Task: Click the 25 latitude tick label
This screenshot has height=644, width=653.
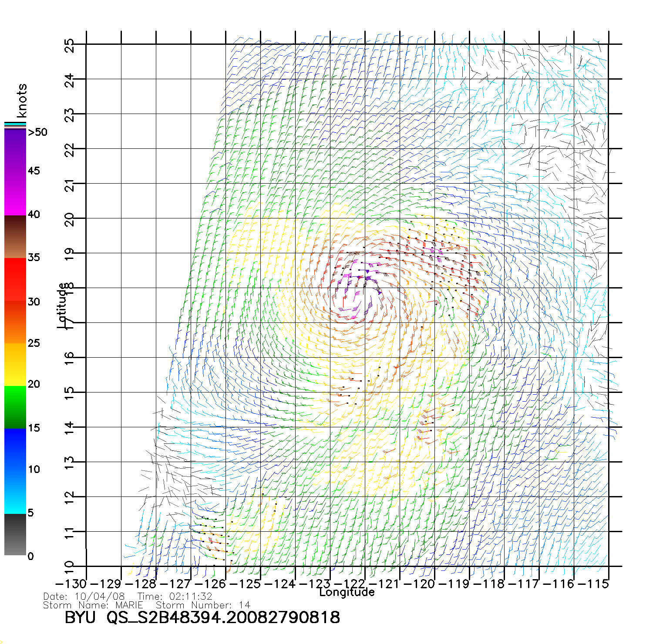Action: click(x=69, y=45)
